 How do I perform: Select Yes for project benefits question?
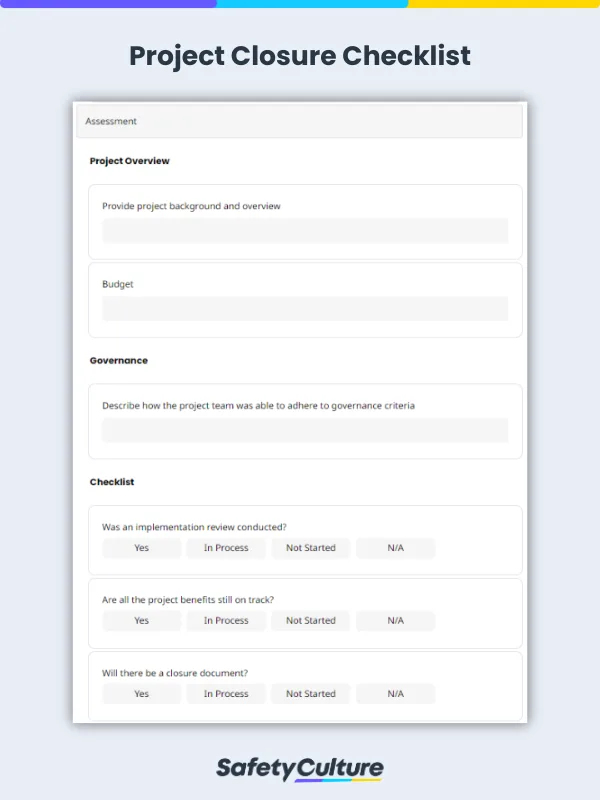(141, 621)
